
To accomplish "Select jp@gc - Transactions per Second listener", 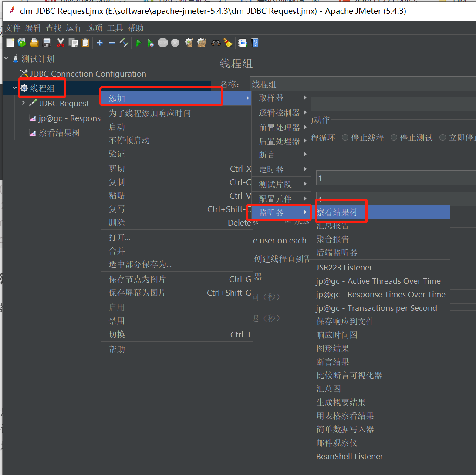I will (x=379, y=308).
